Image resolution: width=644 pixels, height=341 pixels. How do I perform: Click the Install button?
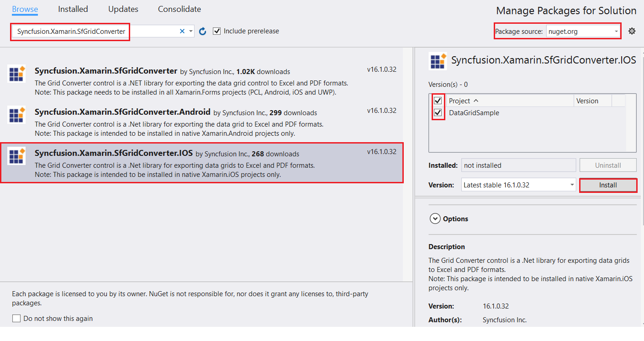[x=608, y=185]
